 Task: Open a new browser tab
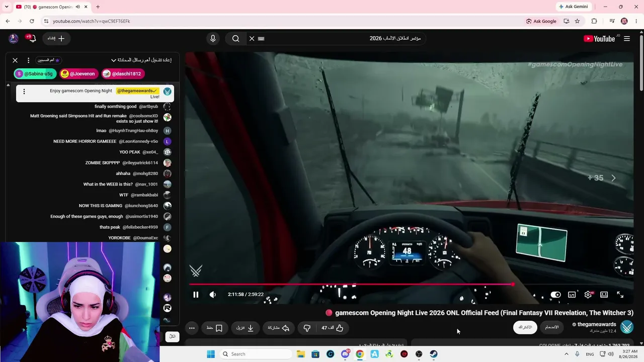click(x=98, y=7)
